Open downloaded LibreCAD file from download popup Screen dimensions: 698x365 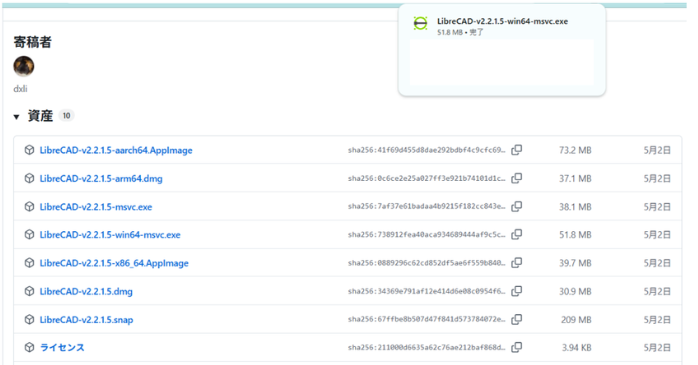pyautogui.click(x=502, y=21)
